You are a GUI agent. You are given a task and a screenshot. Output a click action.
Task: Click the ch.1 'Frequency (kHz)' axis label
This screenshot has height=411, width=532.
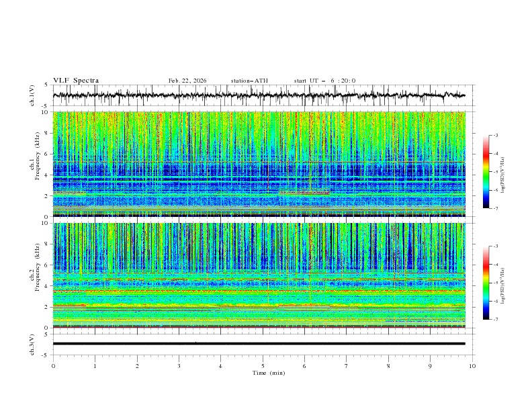38,156
